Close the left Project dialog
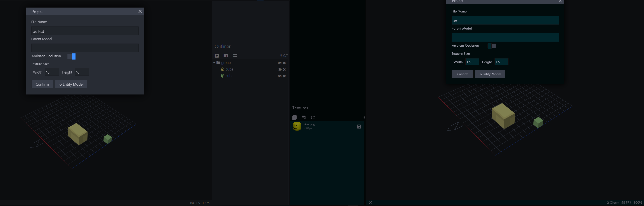This screenshot has height=206, width=644. 140,11
